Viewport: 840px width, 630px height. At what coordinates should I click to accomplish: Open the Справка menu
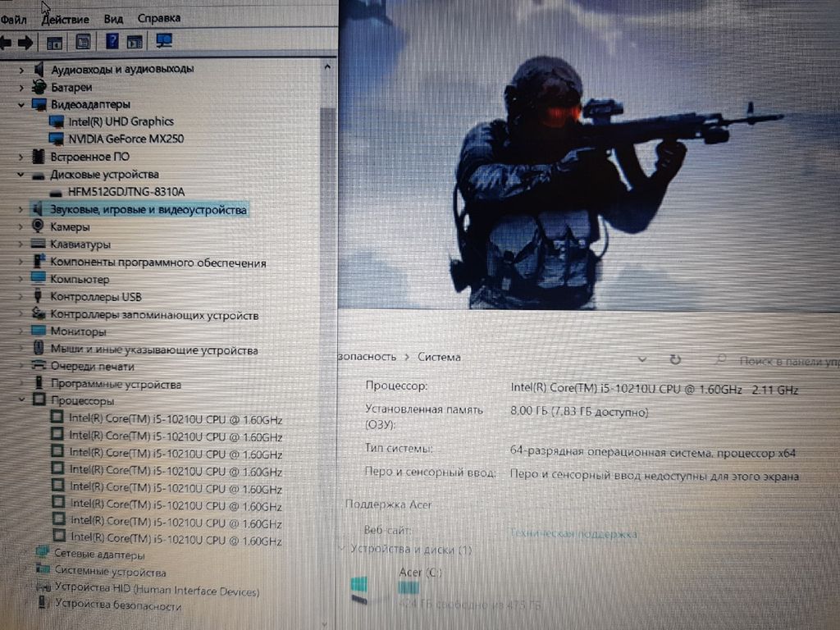click(x=158, y=18)
